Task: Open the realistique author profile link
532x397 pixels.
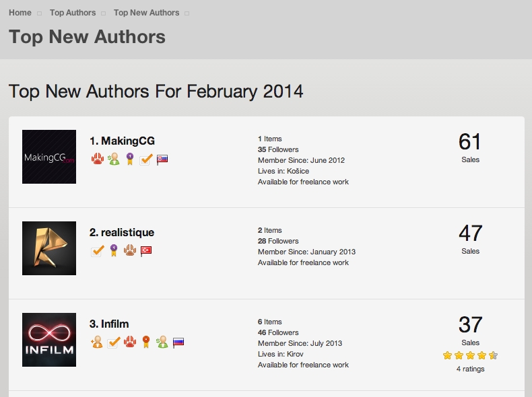Action: 122,232
